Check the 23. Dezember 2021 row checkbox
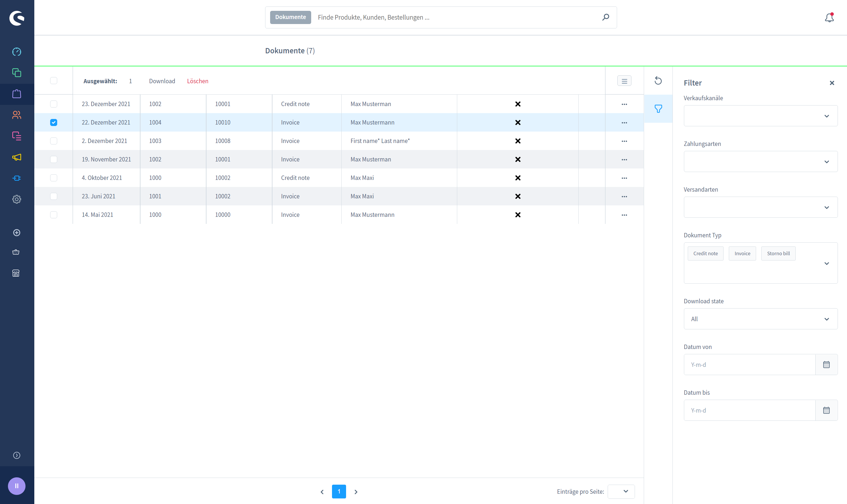Screen dimensions: 847x504 (54, 104)
